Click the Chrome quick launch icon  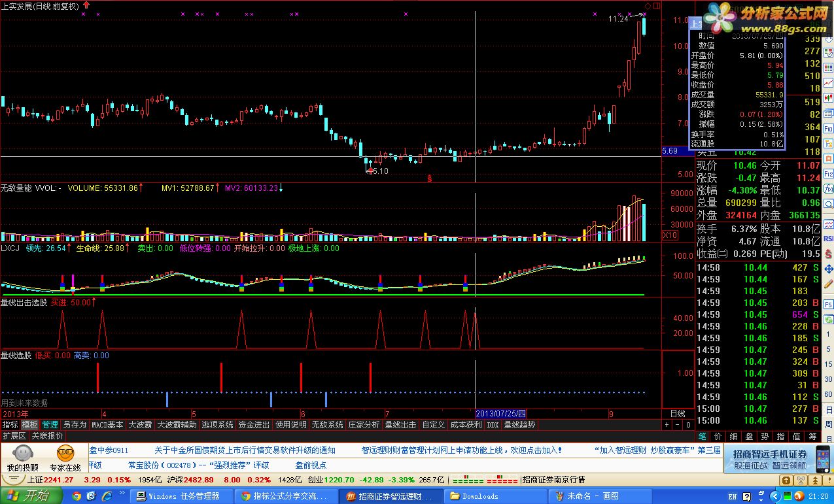pyautogui.click(x=77, y=496)
